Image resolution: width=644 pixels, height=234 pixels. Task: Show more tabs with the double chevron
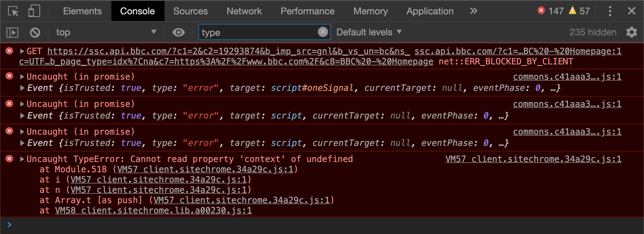coord(473,11)
